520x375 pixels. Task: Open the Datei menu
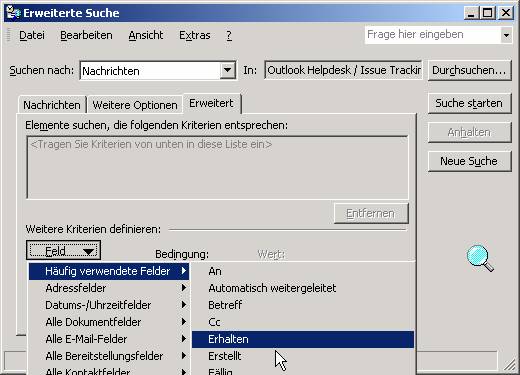click(32, 35)
